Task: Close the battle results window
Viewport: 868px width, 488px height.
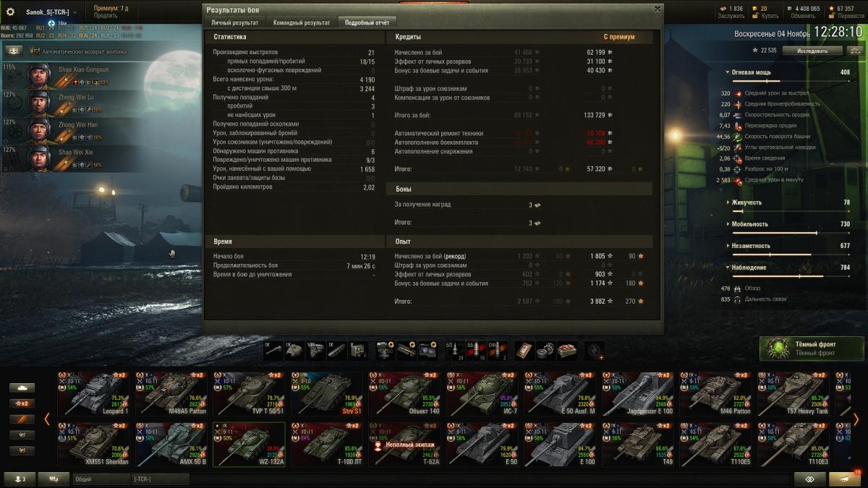Action: click(657, 9)
